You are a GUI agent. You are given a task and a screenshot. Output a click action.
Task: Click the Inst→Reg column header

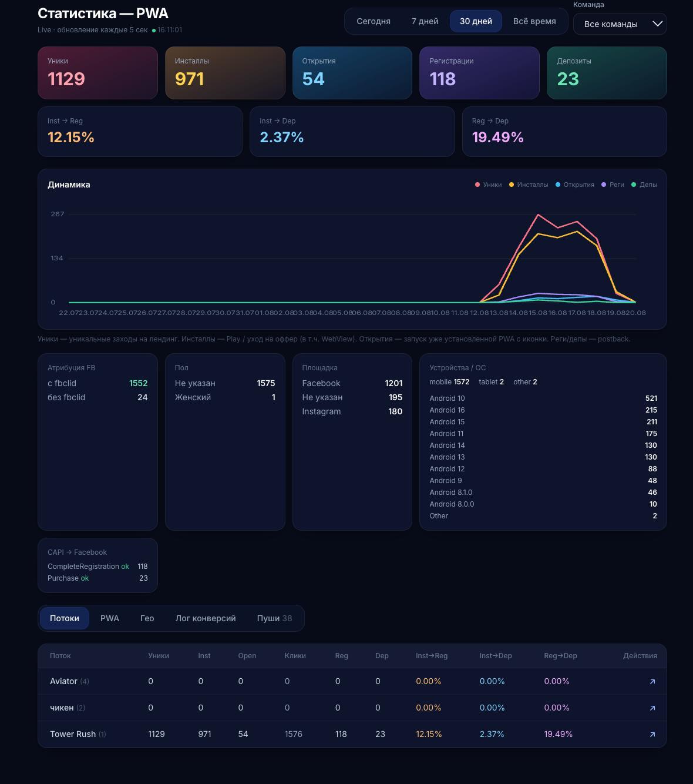pyautogui.click(x=432, y=656)
